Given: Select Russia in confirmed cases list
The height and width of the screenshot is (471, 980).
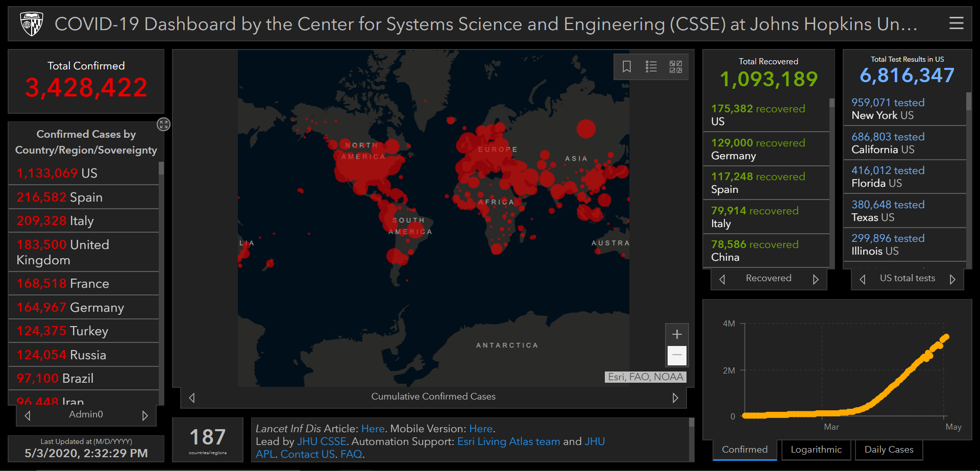Looking at the screenshot, I should (x=84, y=355).
